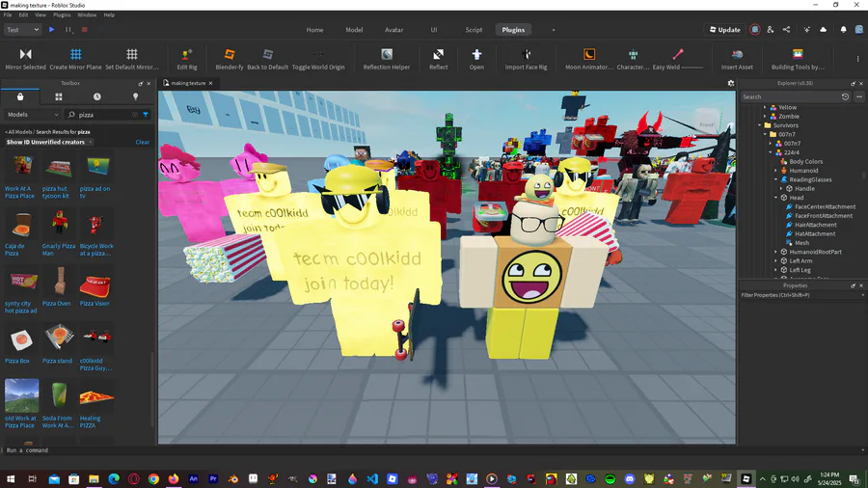Expand the Left Arm part
Image resolution: width=868 pixels, height=488 pixels.
pos(776,261)
